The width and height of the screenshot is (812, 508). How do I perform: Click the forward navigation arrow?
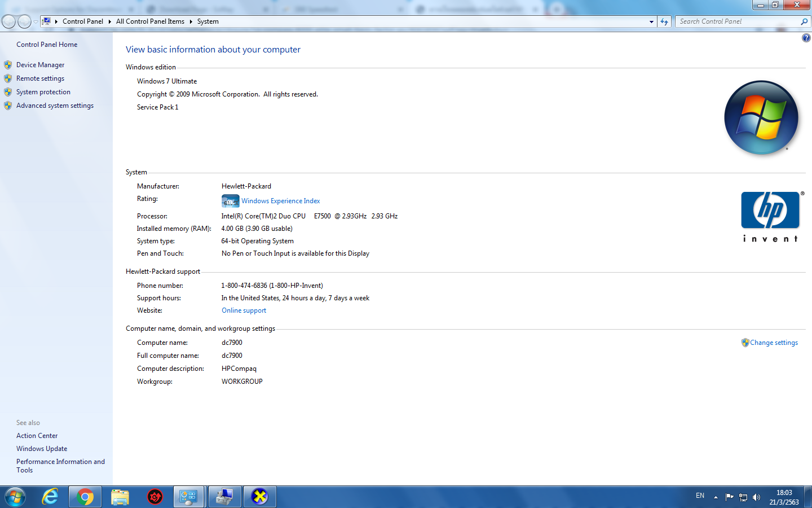click(24, 21)
